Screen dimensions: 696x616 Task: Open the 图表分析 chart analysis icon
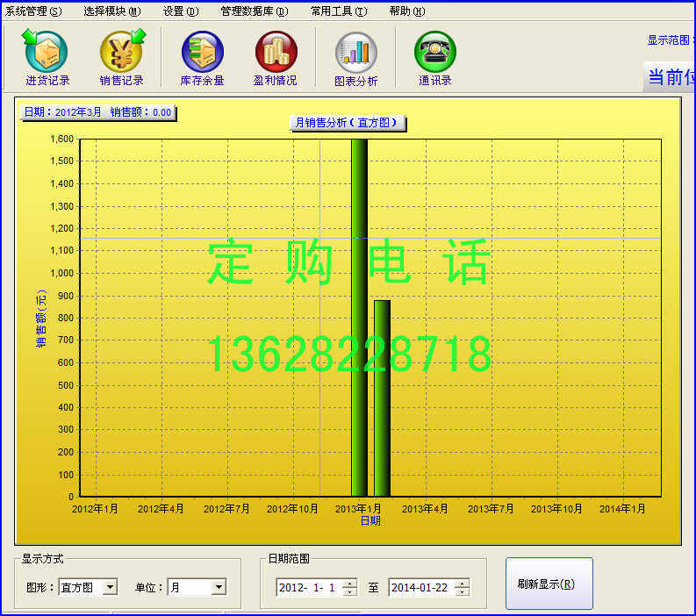click(356, 58)
